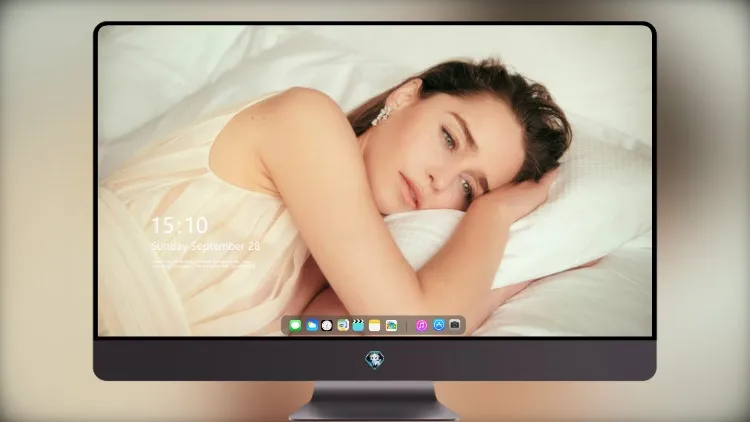The width and height of the screenshot is (750, 422).
Task: Launch the Clock app from dock
Action: pyautogui.click(x=327, y=325)
